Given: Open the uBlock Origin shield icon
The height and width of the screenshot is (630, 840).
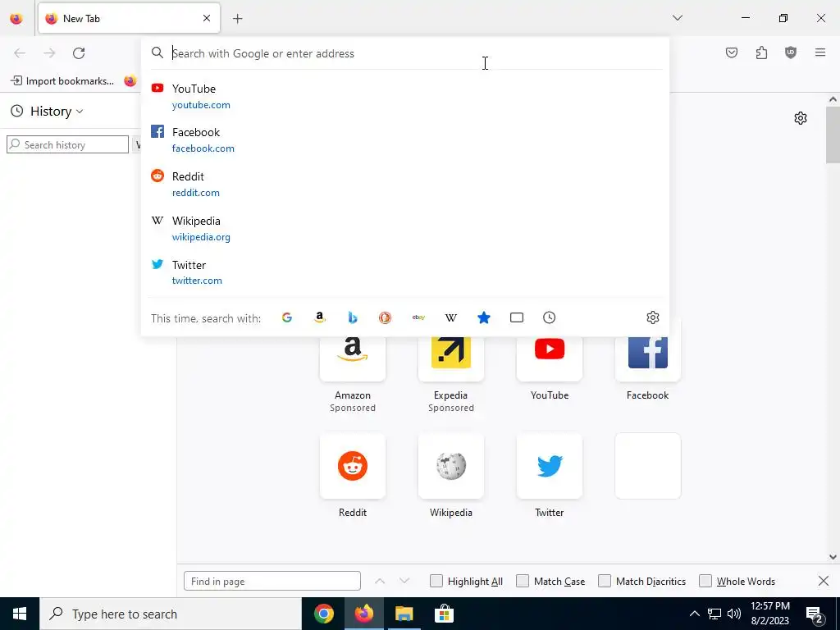Looking at the screenshot, I should pyautogui.click(x=791, y=52).
